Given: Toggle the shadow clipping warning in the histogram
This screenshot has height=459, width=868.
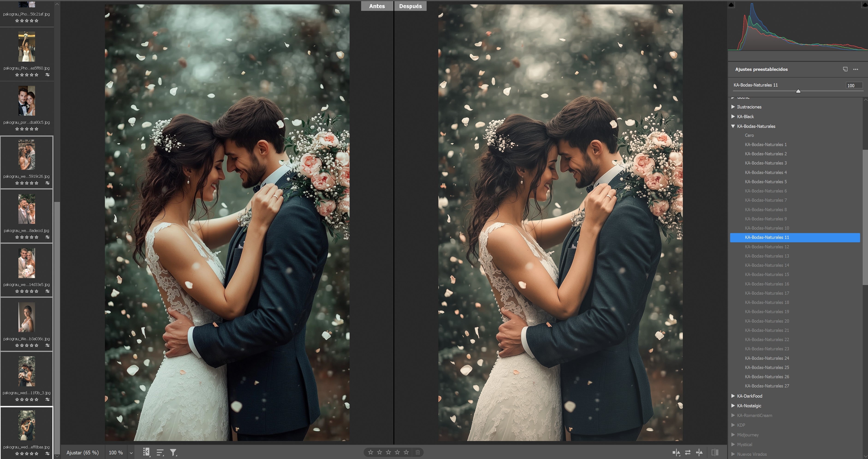Looking at the screenshot, I should tap(731, 5).
